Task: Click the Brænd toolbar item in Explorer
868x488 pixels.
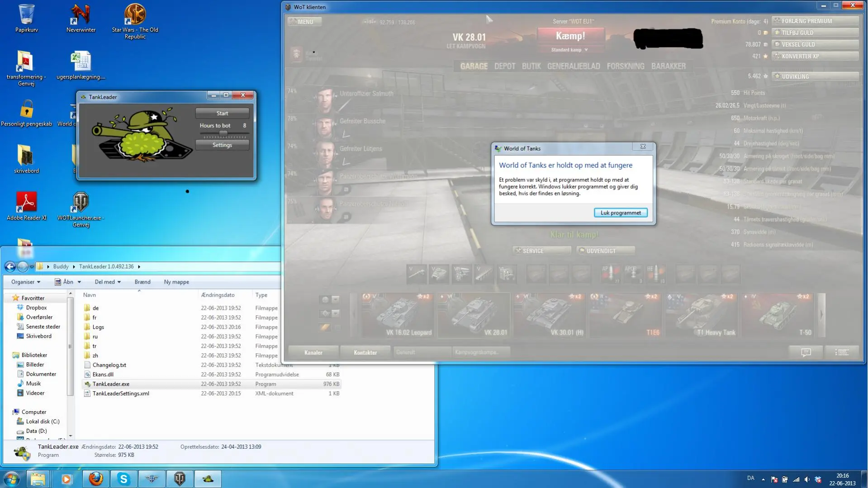Action: coord(142,282)
